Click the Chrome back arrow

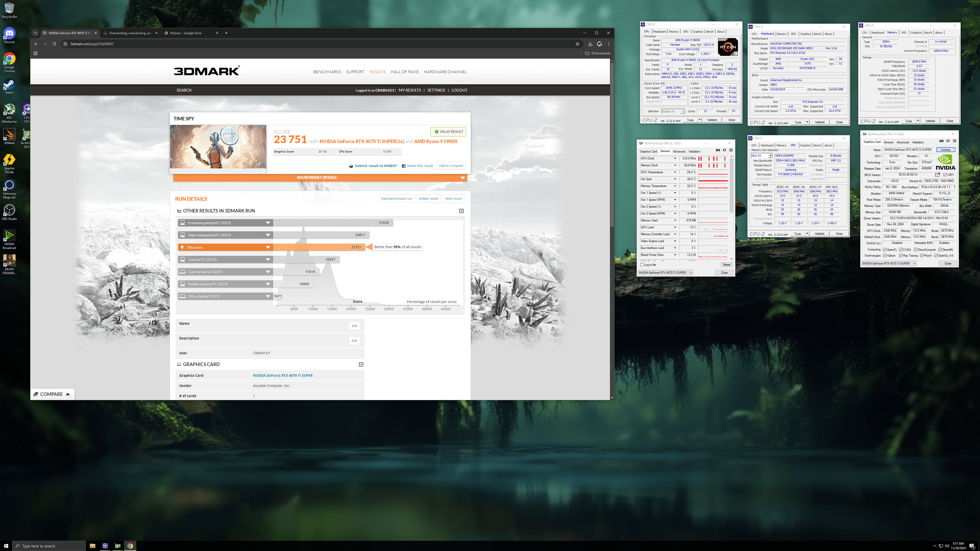click(36, 44)
